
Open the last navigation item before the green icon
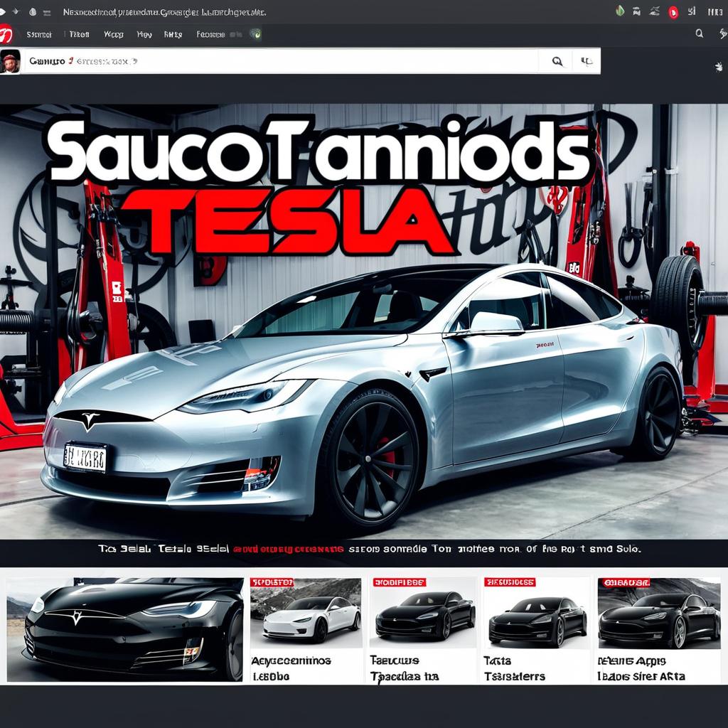210,34
